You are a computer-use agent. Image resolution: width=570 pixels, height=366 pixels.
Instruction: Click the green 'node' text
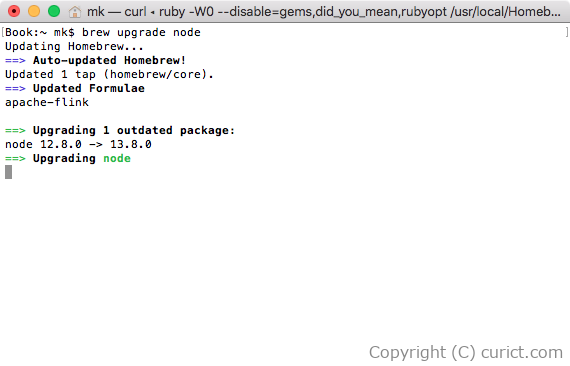coord(117,158)
